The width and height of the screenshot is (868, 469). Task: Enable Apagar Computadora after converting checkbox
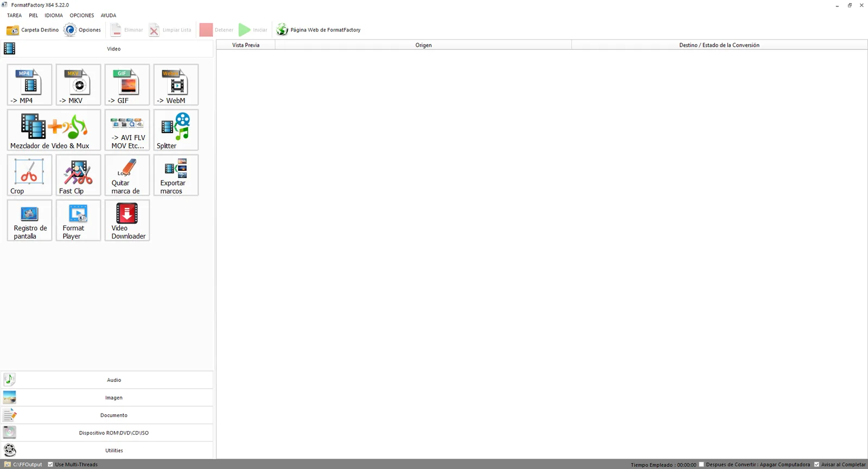tap(701, 465)
